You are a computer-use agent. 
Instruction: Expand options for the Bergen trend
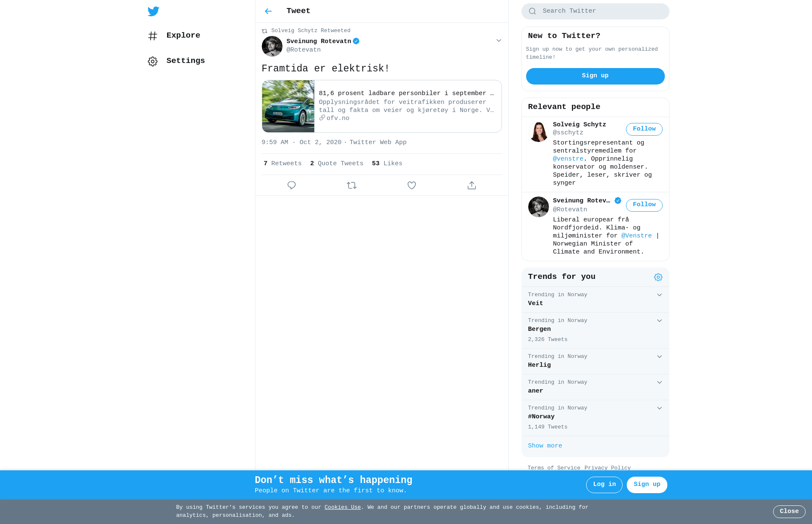click(x=659, y=321)
